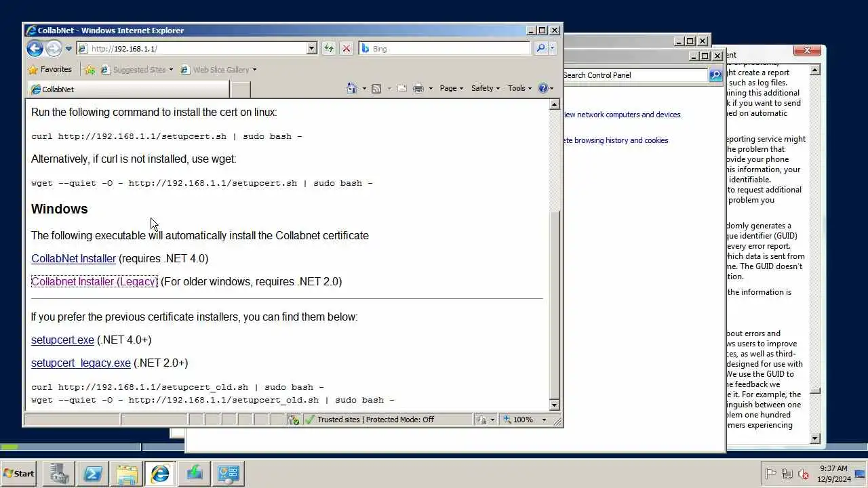868x488 pixels.
Task: Click the muted volume tray icon
Action: coord(804,474)
